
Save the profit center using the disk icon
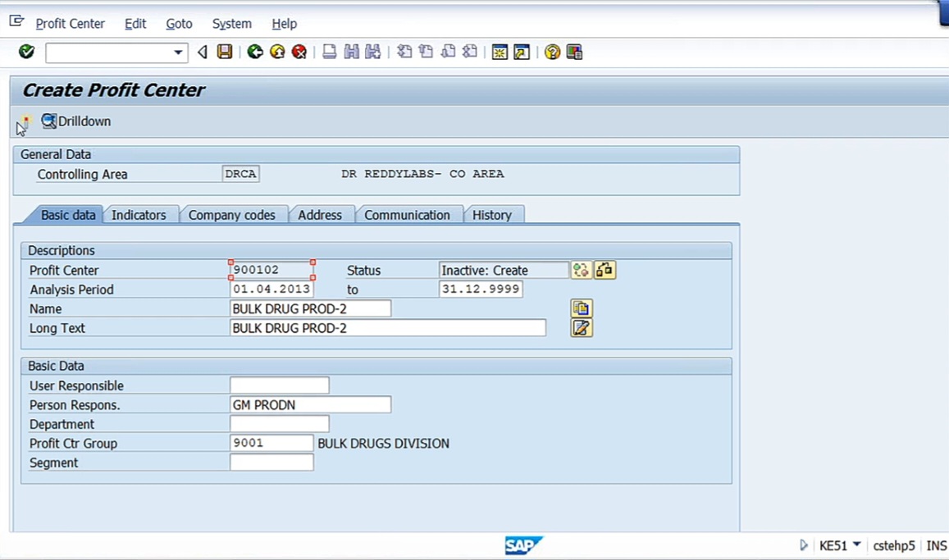pos(225,52)
